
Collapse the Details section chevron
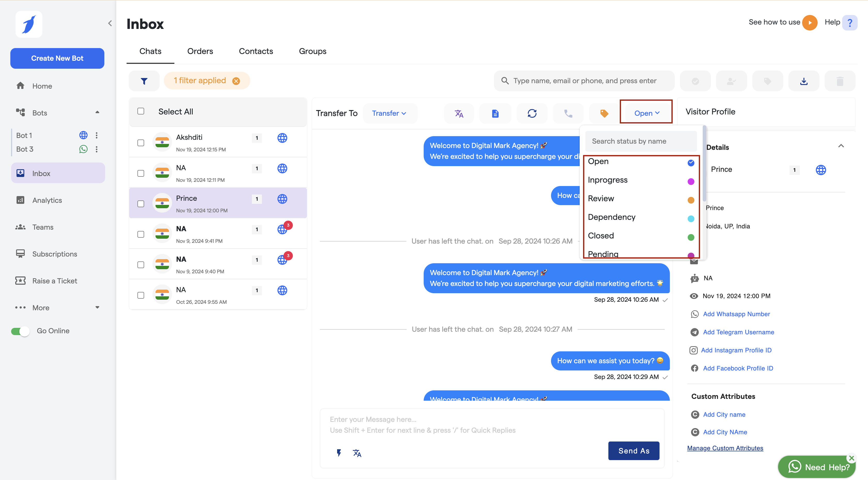[x=841, y=146]
